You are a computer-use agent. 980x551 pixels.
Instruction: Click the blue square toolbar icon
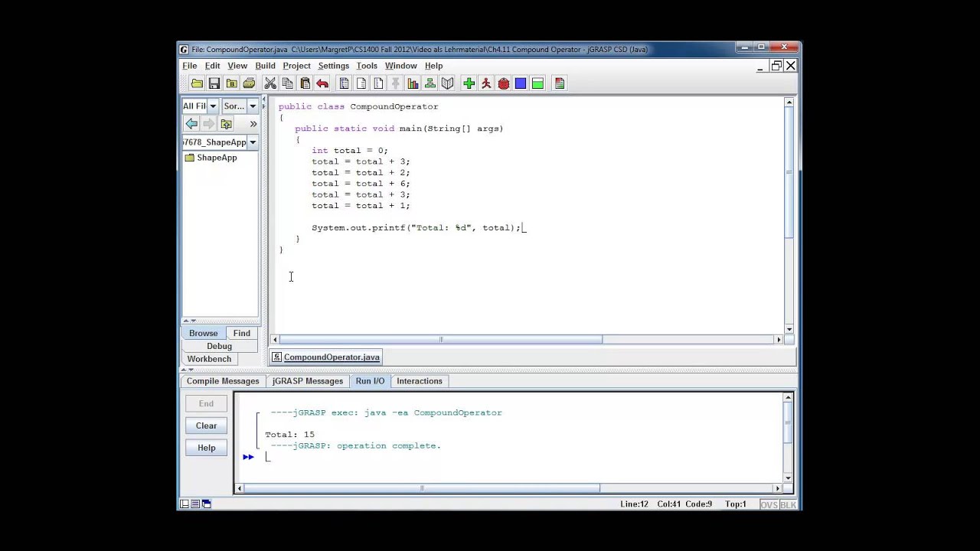521,83
